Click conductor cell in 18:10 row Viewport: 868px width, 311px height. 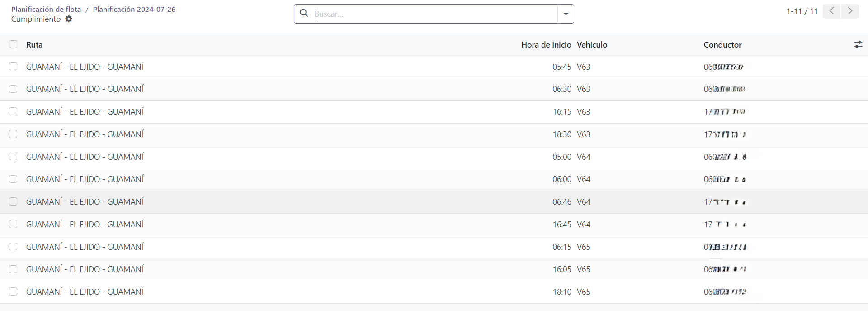coord(725,292)
